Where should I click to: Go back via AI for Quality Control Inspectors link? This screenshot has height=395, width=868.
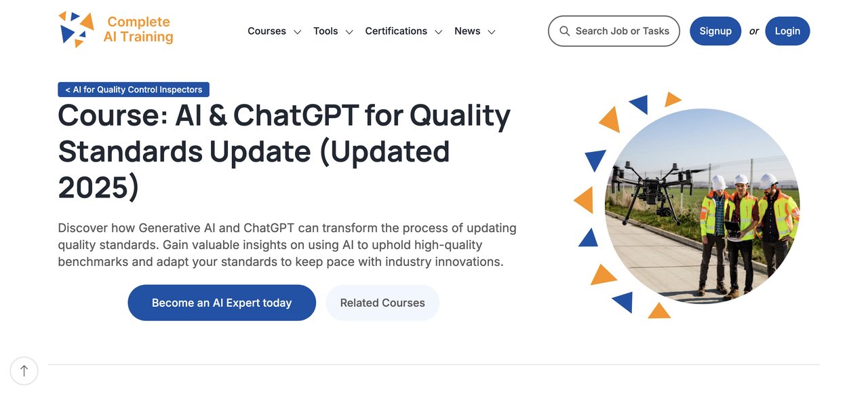tap(133, 89)
